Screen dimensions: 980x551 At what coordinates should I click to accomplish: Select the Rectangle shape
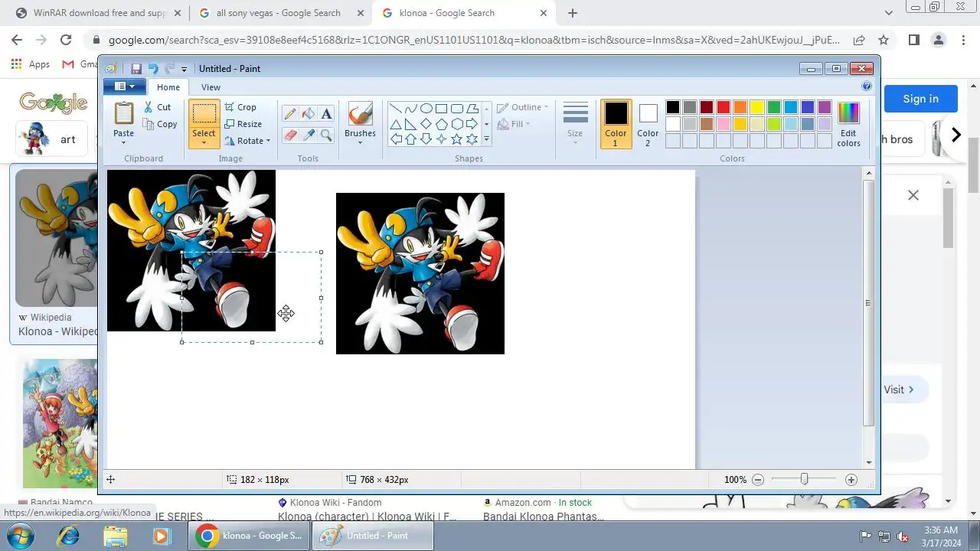tap(441, 109)
